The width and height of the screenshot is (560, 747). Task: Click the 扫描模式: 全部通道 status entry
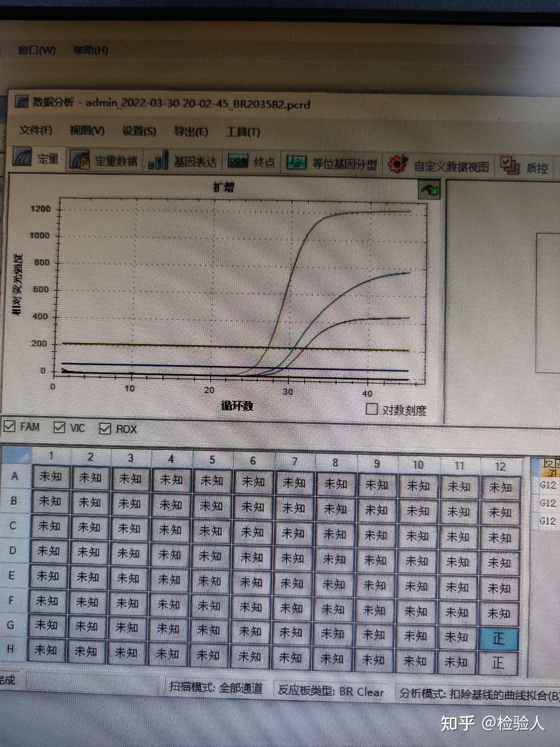pos(216,688)
